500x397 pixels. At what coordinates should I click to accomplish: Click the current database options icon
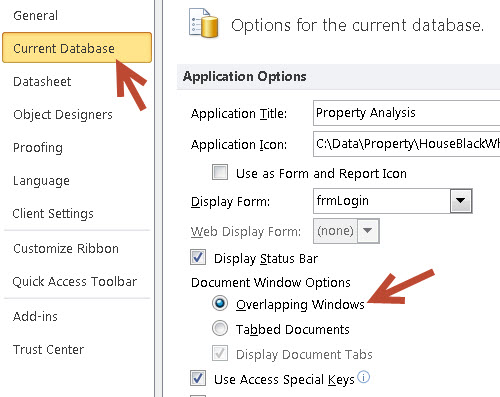(x=204, y=23)
